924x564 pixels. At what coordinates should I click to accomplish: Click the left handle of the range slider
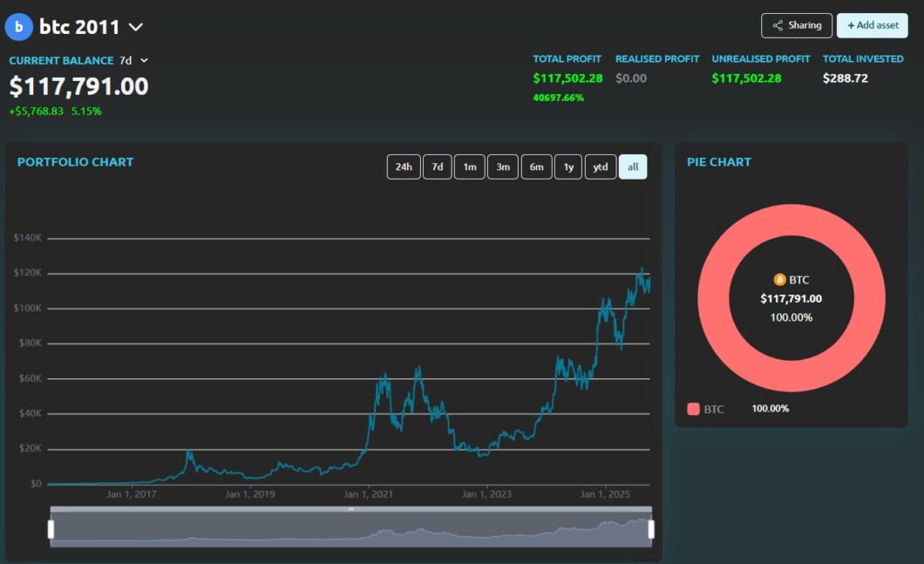tap(51, 529)
